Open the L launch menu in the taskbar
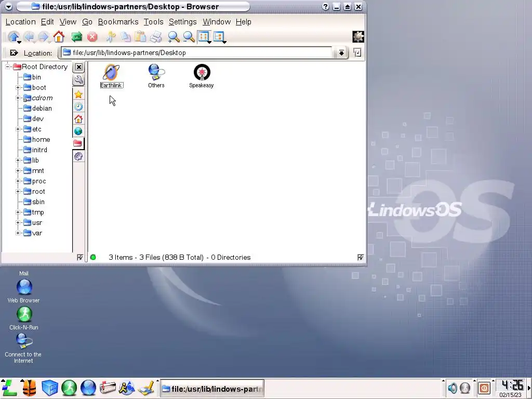The image size is (532, 399). (x=9, y=388)
